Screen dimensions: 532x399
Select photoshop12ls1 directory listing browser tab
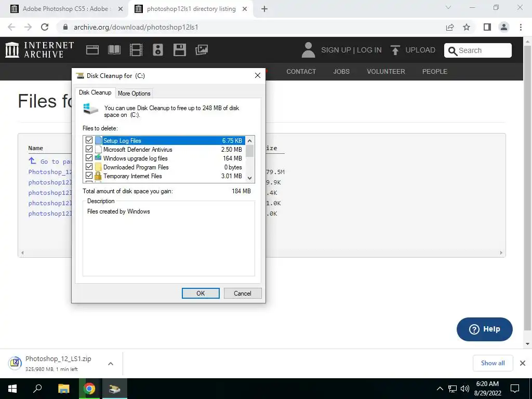point(191,9)
